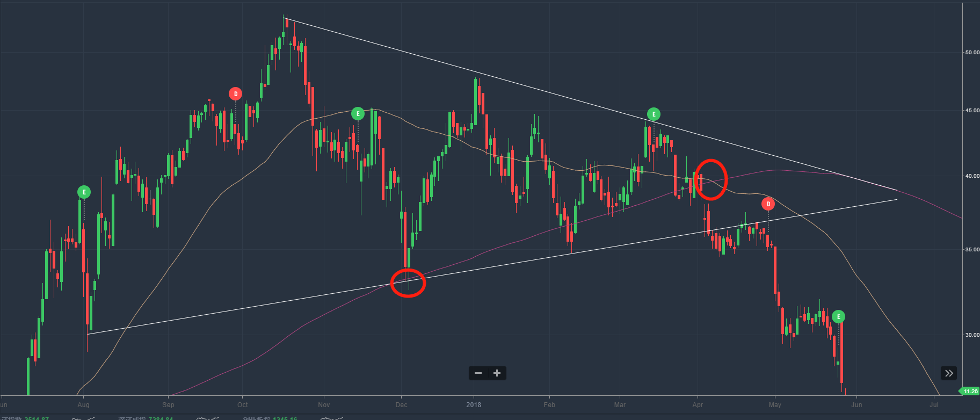The image size is (980, 420).
Task: Click the Aug label on time axis
Action: 83,405
